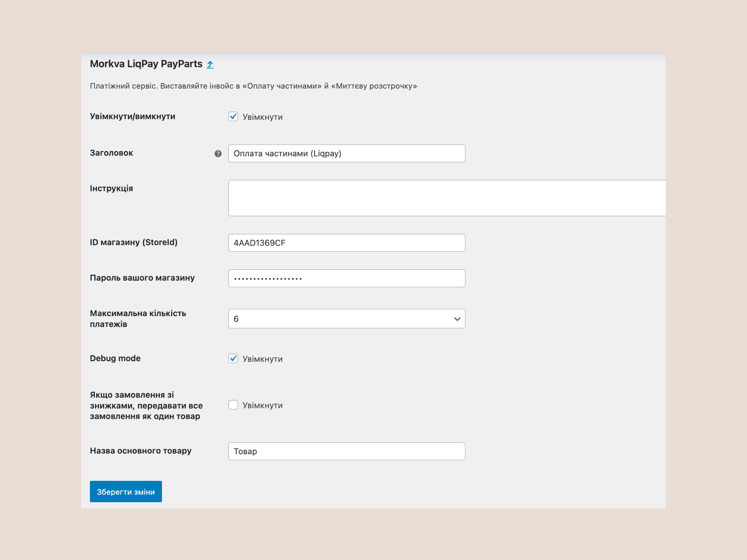
Task: Edit the Назва основного товару field
Action: point(346,451)
